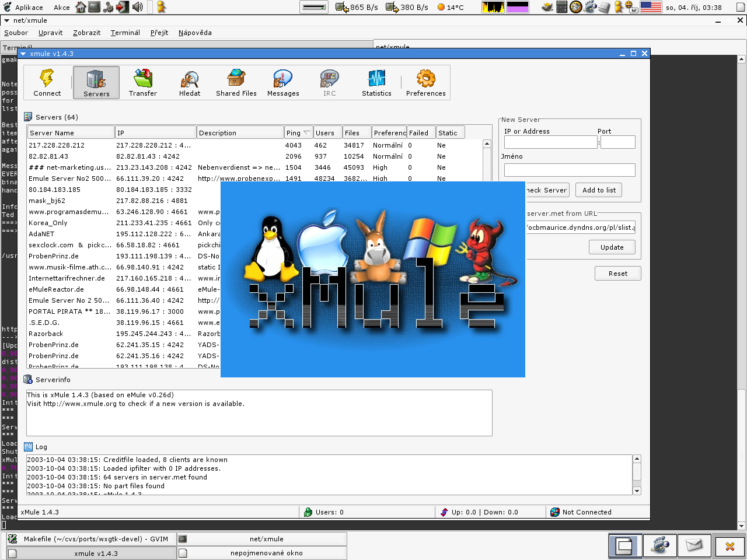Open the net/xmule window menu arrow

pos(6,20)
